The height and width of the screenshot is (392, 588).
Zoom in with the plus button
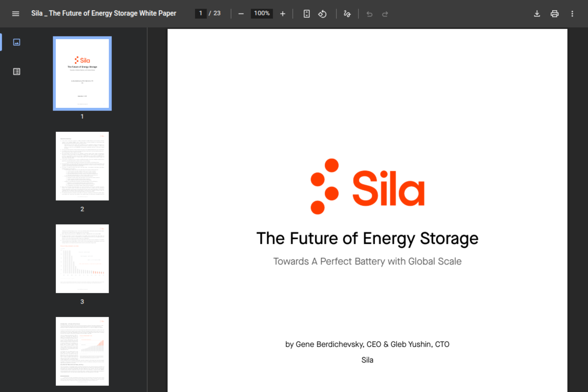point(282,14)
